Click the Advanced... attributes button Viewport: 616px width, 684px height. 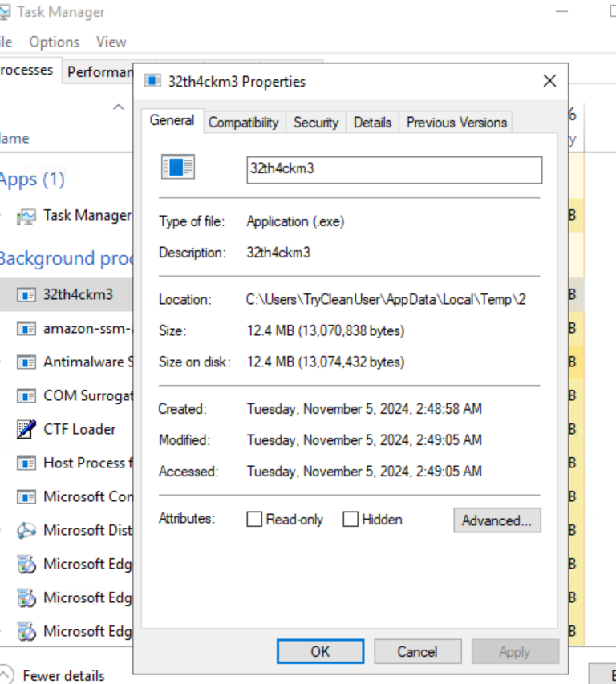[x=497, y=520]
